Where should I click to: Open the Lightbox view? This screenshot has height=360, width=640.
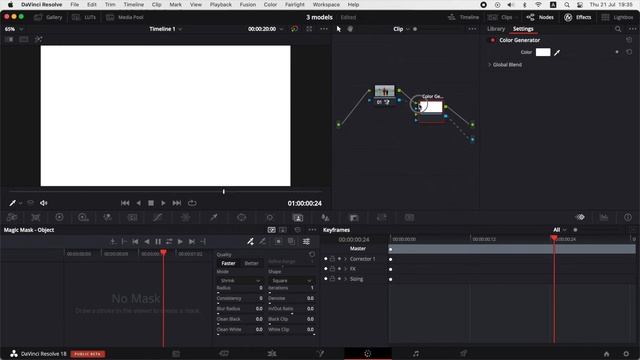pyautogui.click(x=617, y=17)
